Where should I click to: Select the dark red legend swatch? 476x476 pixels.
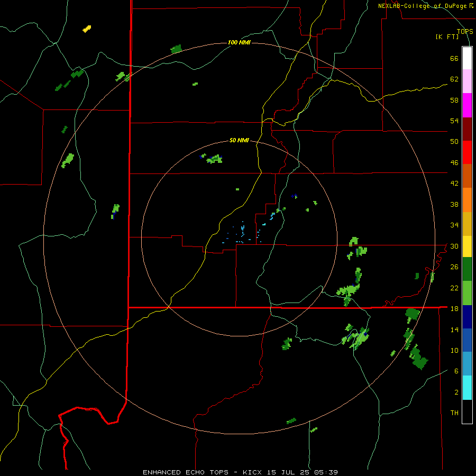(x=467, y=129)
